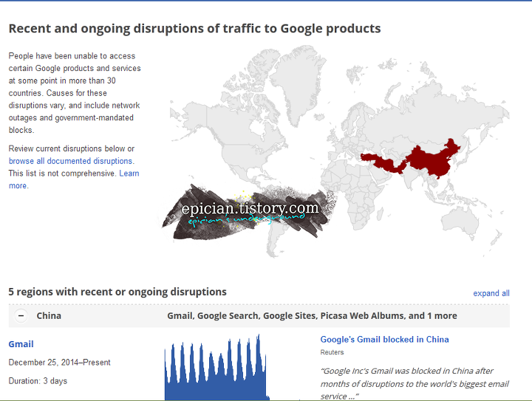Viewport: 532px width, 401px height.
Task: Click 'expand all' regions link
Action: tap(491, 293)
